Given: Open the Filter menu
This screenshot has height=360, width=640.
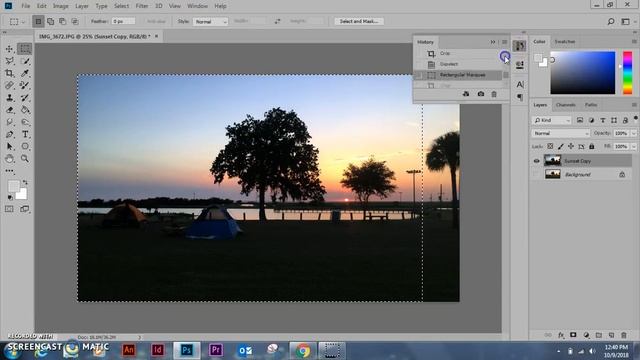Looking at the screenshot, I should click(142, 6).
